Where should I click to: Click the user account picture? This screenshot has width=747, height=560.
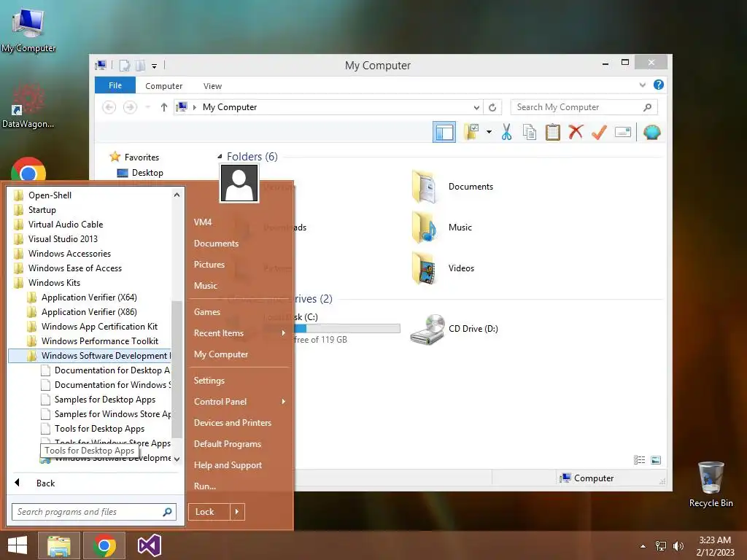239,183
